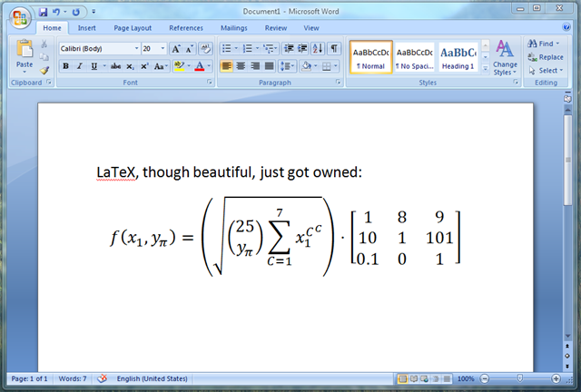This screenshot has width=581, height=392.
Task: Adjust the zoom slider handle
Action: [520, 378]
